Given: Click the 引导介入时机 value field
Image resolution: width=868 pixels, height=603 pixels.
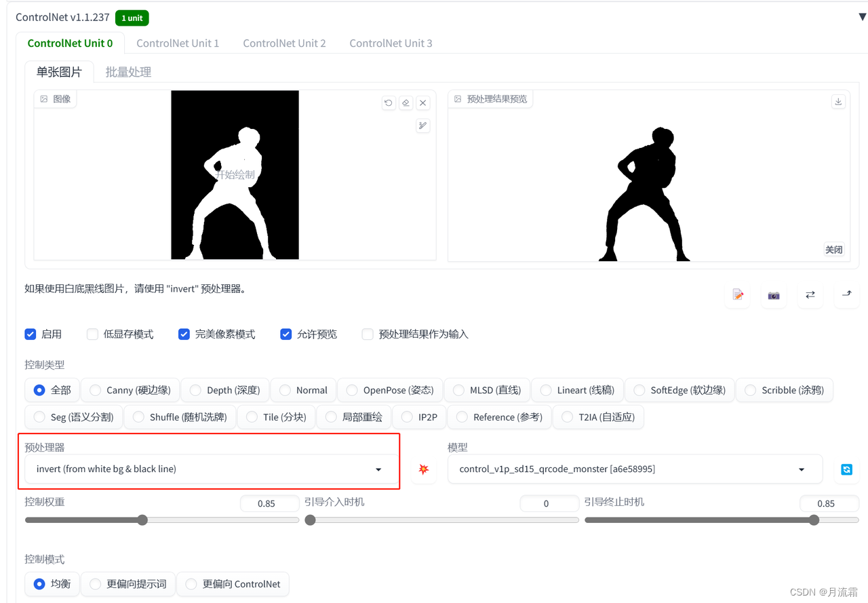Looking at the screenshot, I should [549, 503].
